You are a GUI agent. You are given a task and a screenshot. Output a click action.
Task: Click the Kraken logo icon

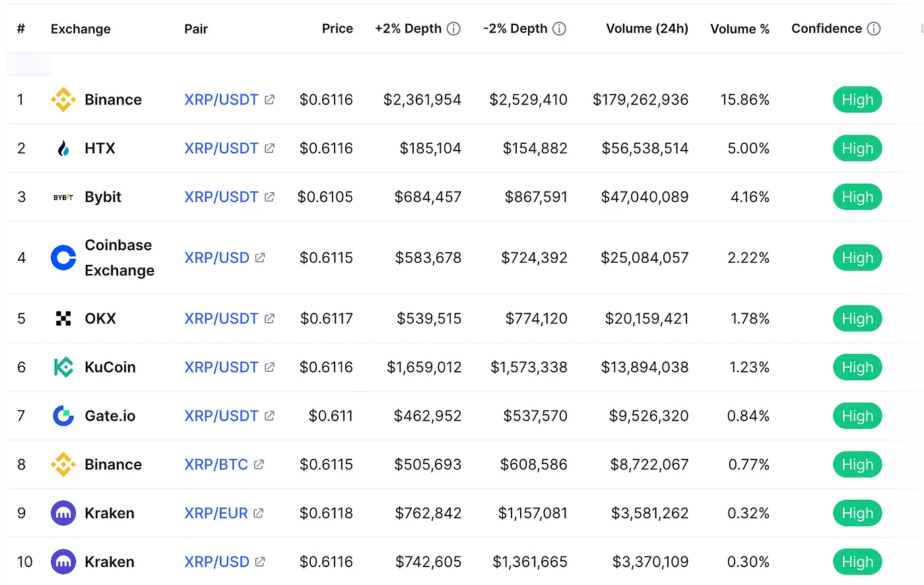[x=63, y=513]
